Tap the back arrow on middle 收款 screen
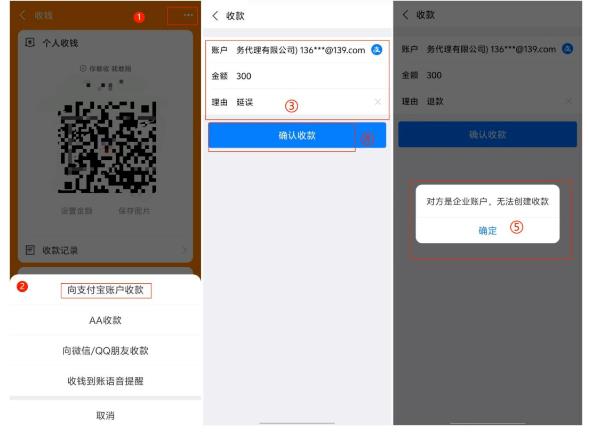The height and width of the screenshot is (434, 590). (215, 16)
